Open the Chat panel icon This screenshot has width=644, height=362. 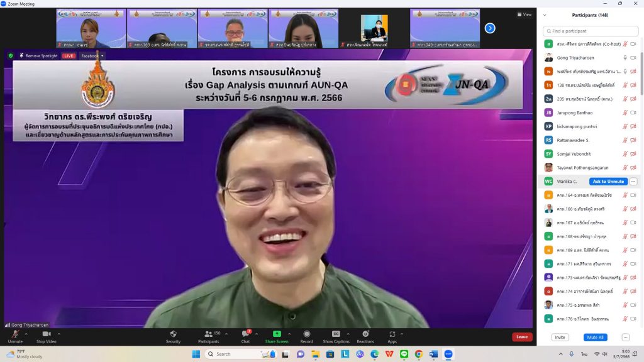[x=245, y=334]
